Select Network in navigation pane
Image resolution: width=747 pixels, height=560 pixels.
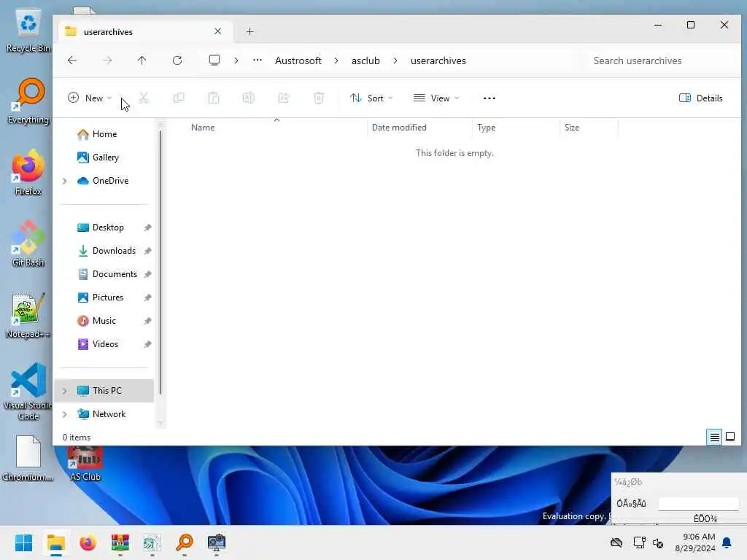[x=109, y=414]
